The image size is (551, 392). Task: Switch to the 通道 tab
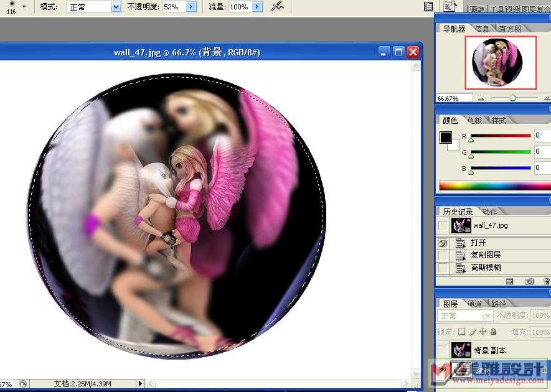[x=475, y=304]
